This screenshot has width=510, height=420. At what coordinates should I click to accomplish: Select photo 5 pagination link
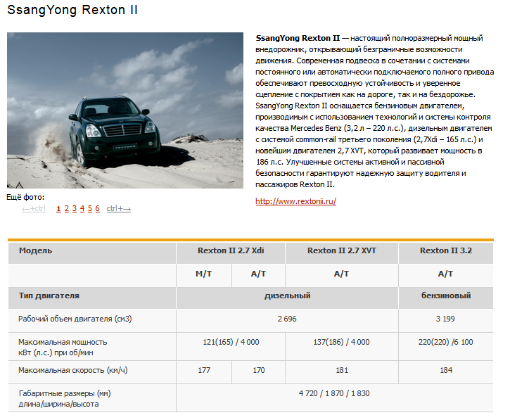[x=89, y=208]
